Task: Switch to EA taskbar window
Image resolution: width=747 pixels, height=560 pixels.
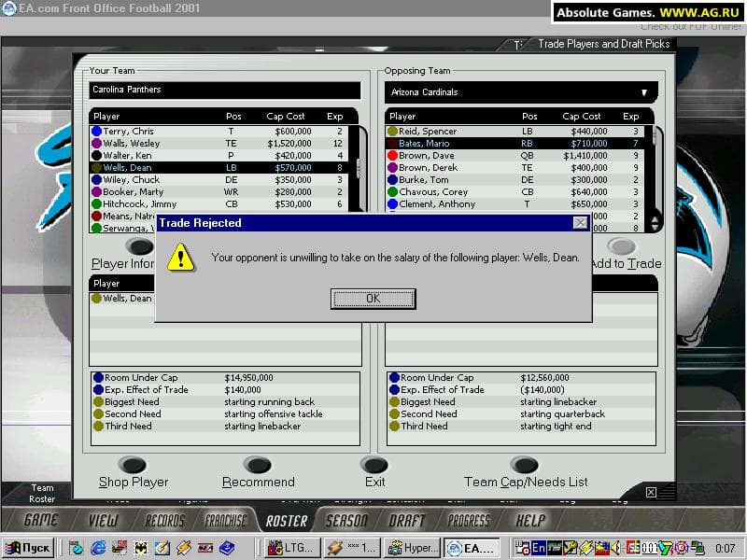Action: tap(472, 548)
